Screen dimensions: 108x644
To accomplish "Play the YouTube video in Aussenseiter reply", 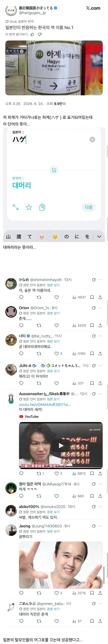I will coord(61,445).
